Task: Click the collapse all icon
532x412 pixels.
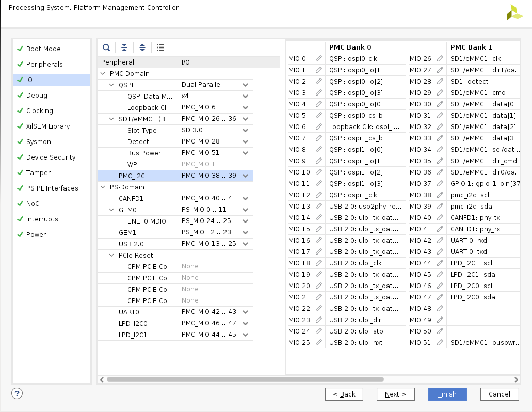Action: 124,47
